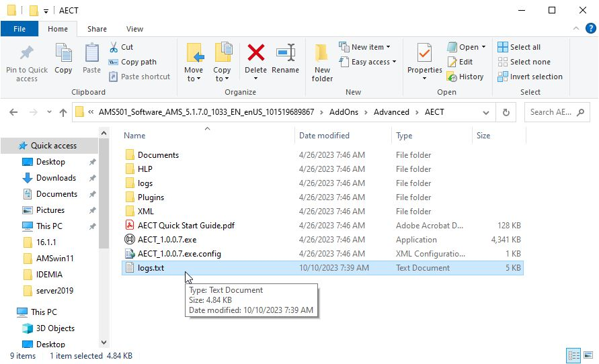Open server2019 folder in sidebar

54,291
